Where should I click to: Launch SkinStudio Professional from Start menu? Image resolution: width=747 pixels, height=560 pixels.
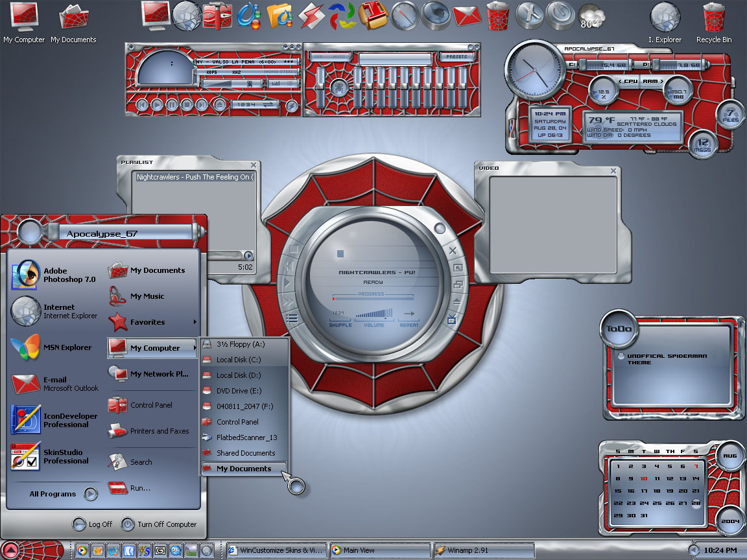(x=50, y=456)
